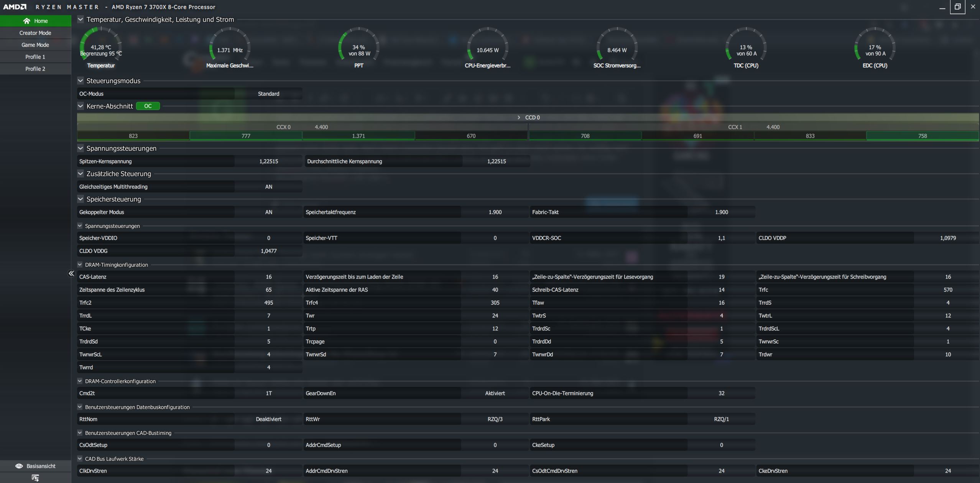This screenshot has width=980, height=483.
Task: Click the CAS-Latenz value field
Action: pyautogui.click(x=268, y=277)
